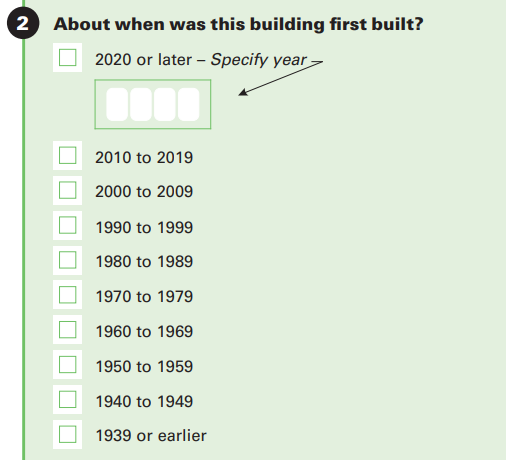Tick the 1939 or earlier checkbox
The width and height of the screenshot is (506, 460).
[67, 434]
